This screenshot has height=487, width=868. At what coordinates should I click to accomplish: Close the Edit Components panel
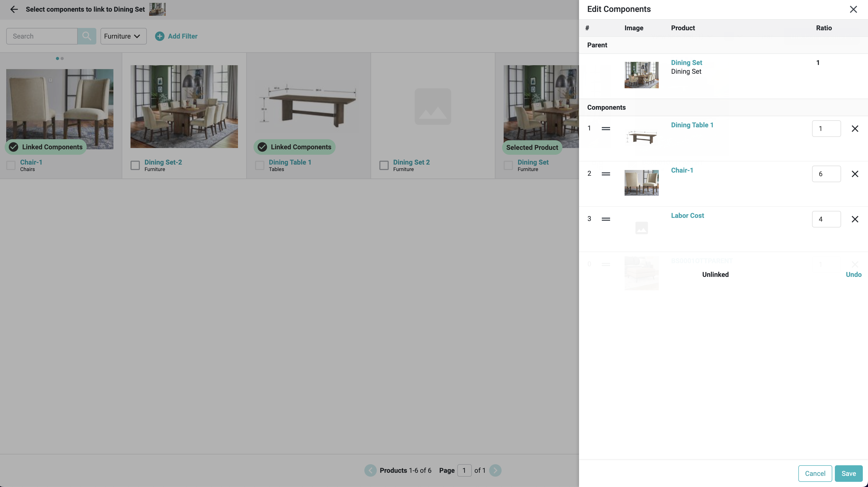(853, 9)
